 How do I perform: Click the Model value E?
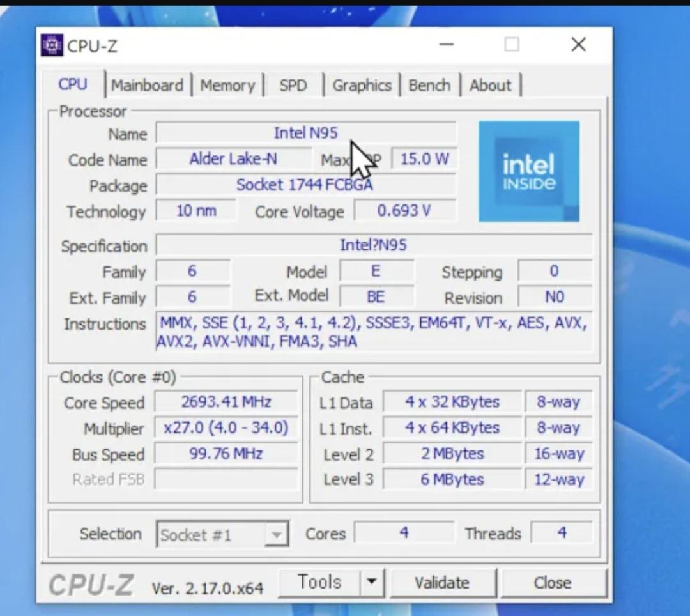(x=376, y=270)
